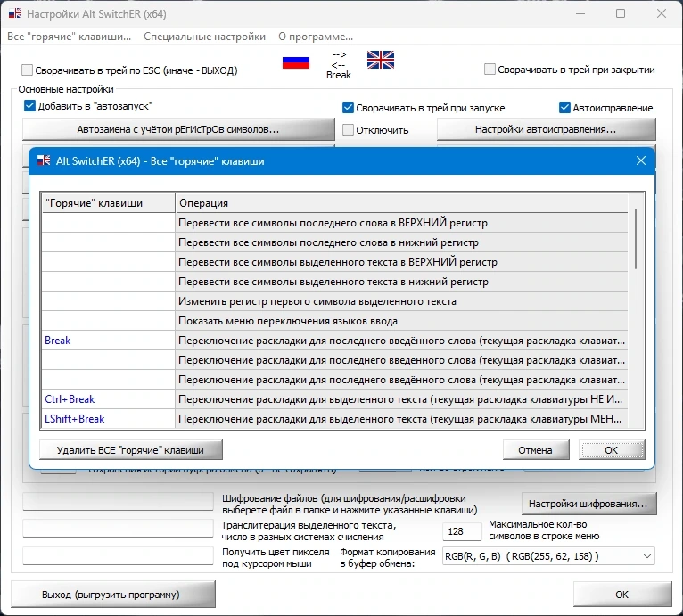Select 'Изменить регистр первого символа выделенного текста'
The image size is (683, 616).
click(401, 301)
